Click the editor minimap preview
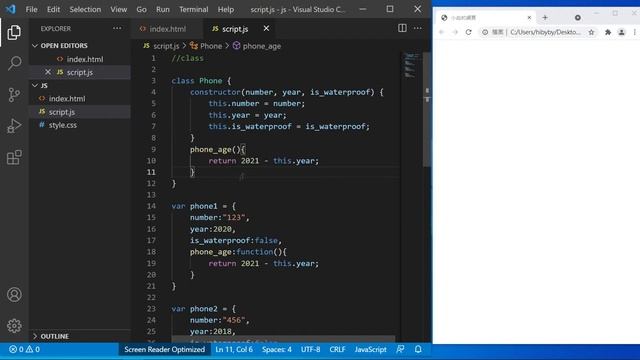Viewport: 640px width, 360px height. click(410, 65)
